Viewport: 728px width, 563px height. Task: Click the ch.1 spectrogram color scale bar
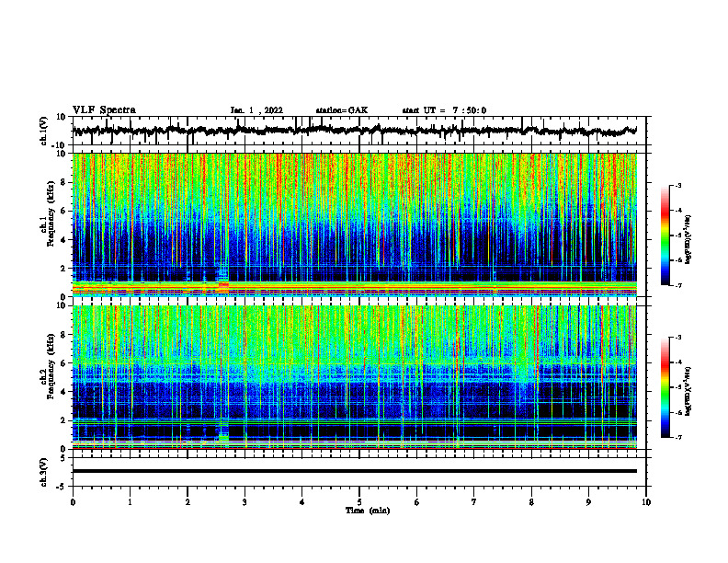[x=665, y=236]
